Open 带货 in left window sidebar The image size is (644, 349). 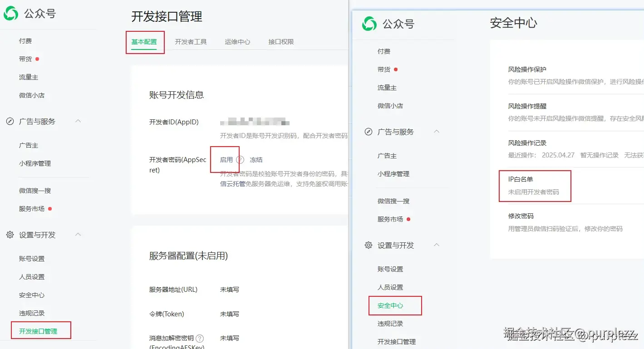[x=25, y=59]
